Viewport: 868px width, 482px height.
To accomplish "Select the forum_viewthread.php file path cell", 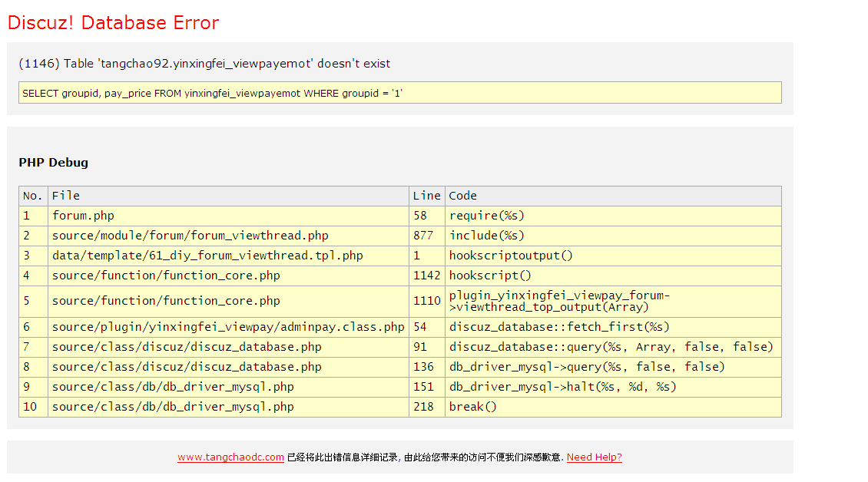I will (190, 236).
